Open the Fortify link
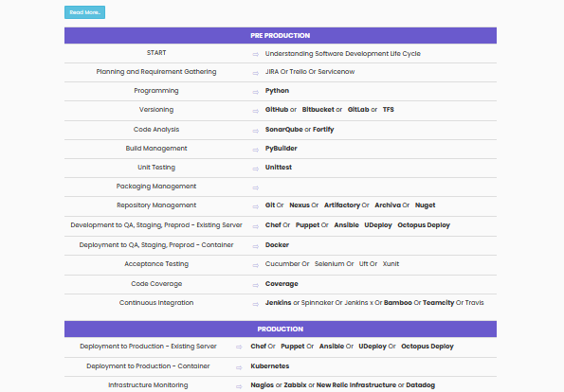Screen dimensions: 564x392 (323, 130)
